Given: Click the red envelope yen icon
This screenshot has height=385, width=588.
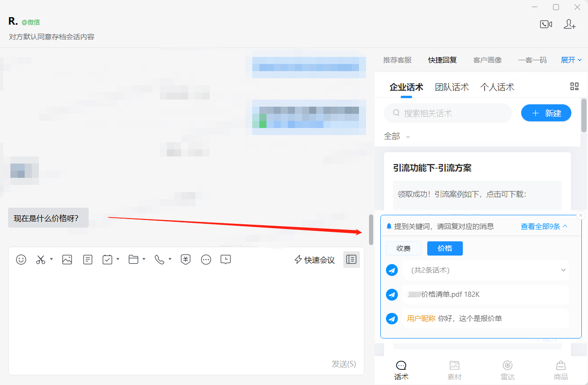Looking at the screenshot, I should (186, 259).
